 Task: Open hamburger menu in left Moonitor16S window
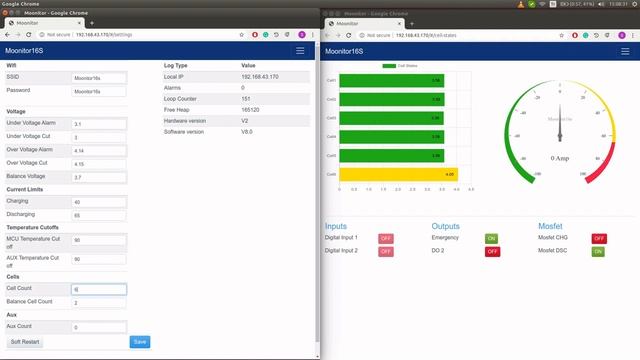click(300, 51)
